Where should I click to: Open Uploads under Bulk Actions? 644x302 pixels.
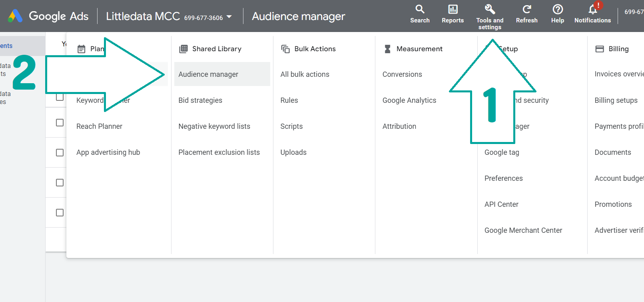[293, 152]
